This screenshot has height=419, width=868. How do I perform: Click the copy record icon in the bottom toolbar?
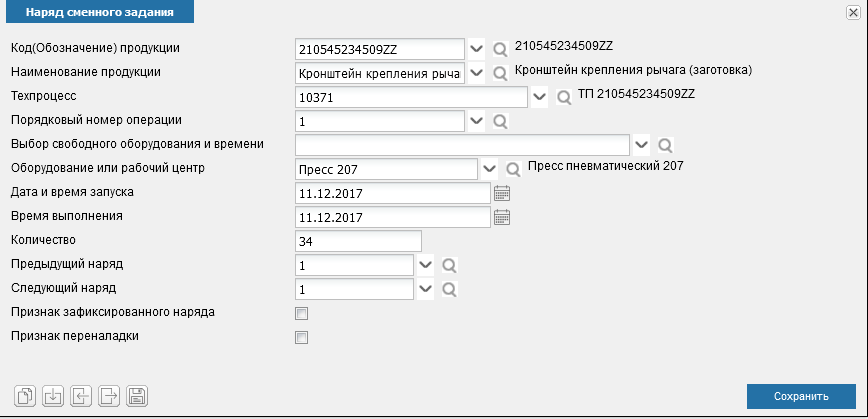25,396
